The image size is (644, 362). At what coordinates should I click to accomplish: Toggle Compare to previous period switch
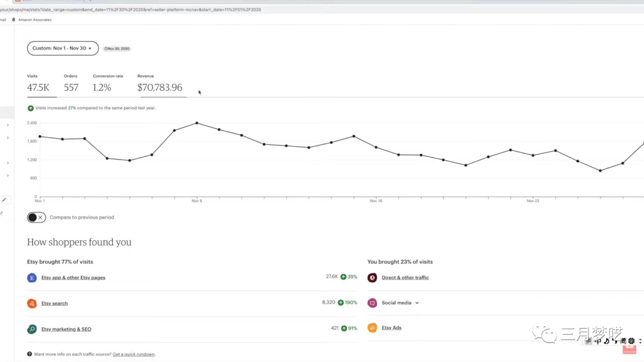[36, 218]
